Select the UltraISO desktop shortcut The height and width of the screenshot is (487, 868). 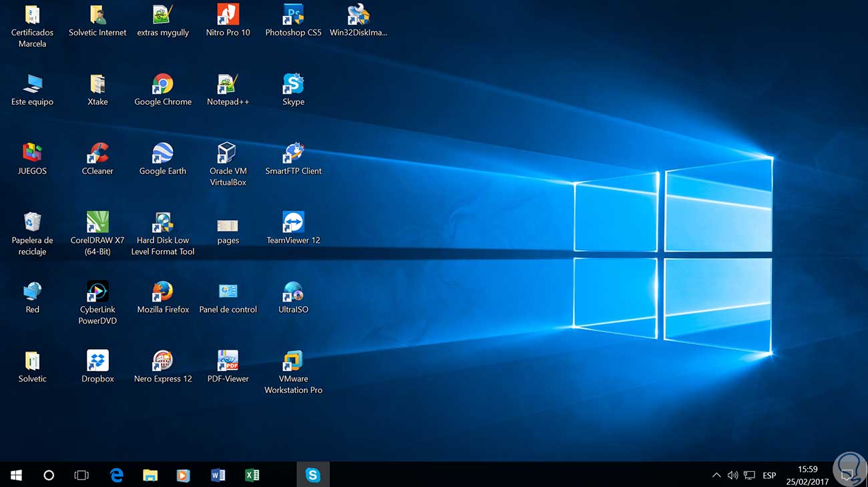293,298
